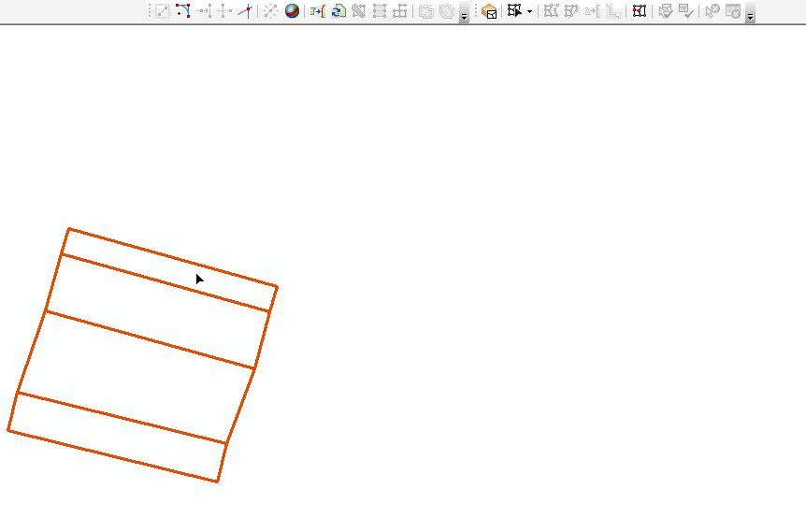806x532 pixels.
Task: Click the Replace Geometry icon with blue arrows
Action: (x=338, y=11)
